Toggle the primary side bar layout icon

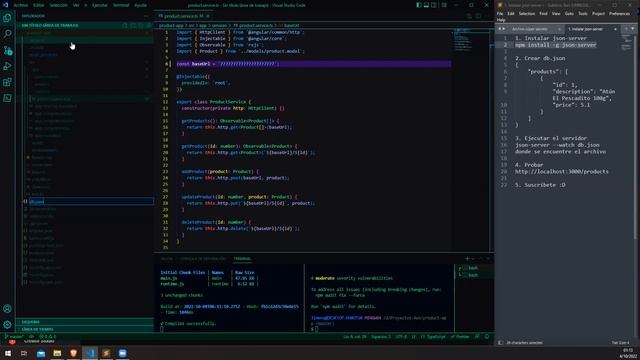(419, 5)
